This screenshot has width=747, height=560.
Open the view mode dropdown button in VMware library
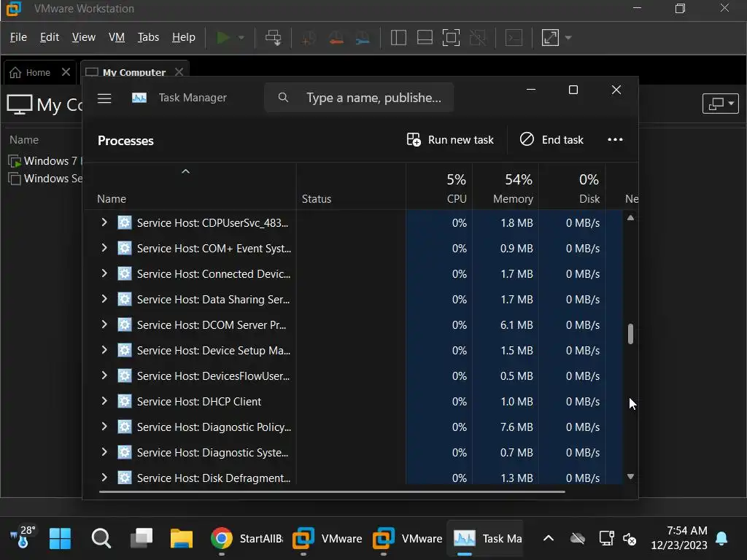click(x=720, y=104)
